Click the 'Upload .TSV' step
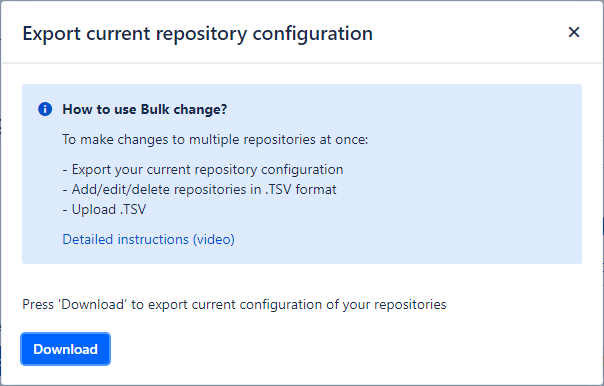This screenshot has width=604, height=386. [x=104, y=210]
